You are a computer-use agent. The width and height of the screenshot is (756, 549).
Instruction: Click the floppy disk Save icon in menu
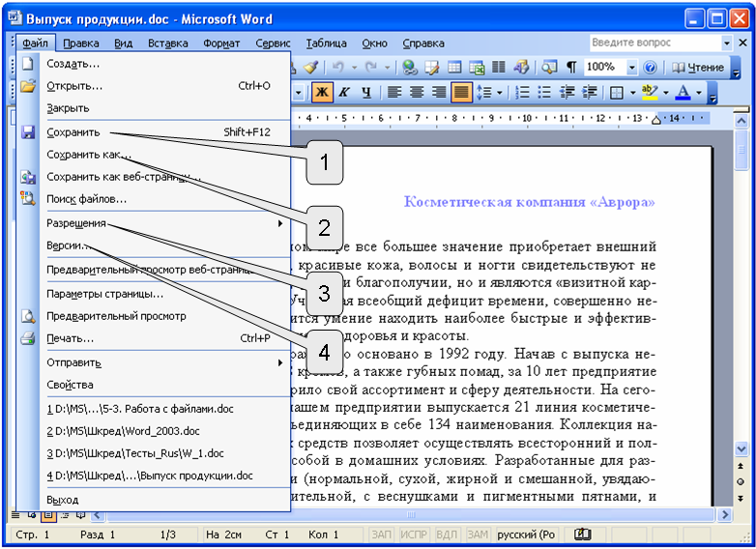tap(28, 132)
